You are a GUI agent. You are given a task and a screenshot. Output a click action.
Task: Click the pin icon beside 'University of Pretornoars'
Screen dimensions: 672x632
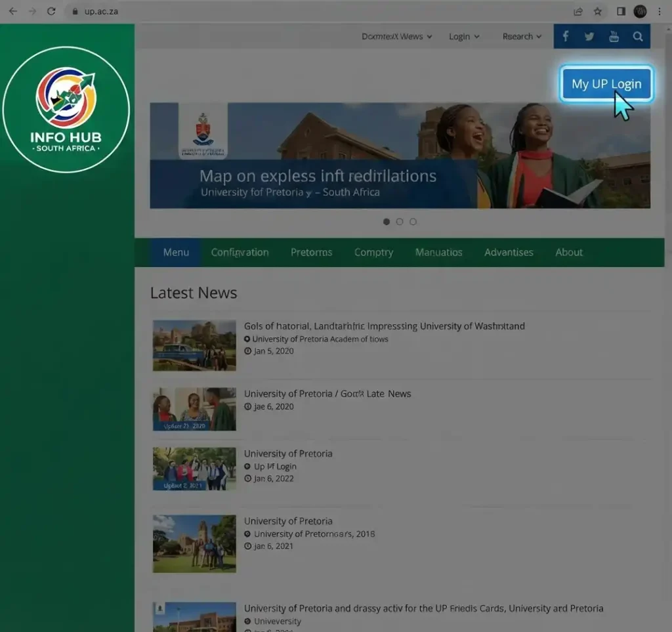click(247, 534)
